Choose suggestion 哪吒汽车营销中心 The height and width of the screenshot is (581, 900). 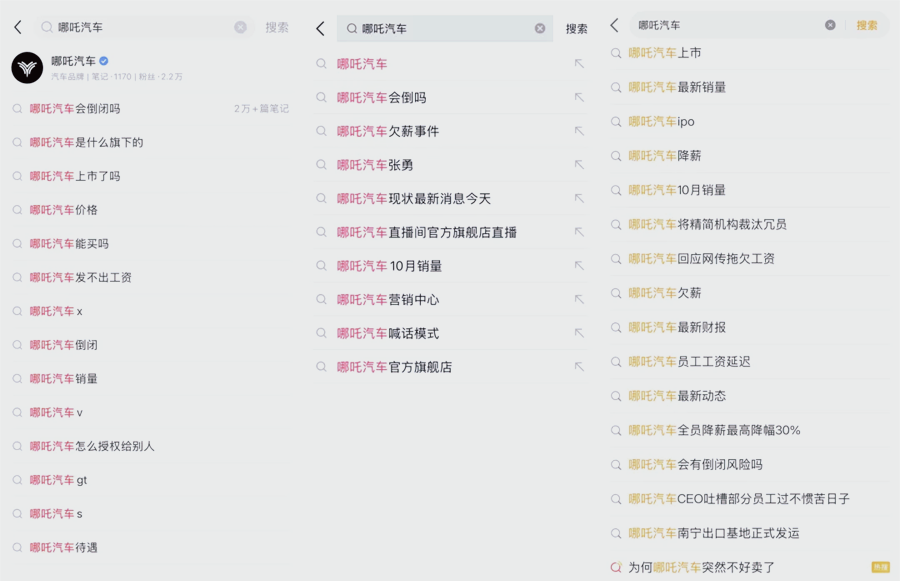click(x=388, y=300)
